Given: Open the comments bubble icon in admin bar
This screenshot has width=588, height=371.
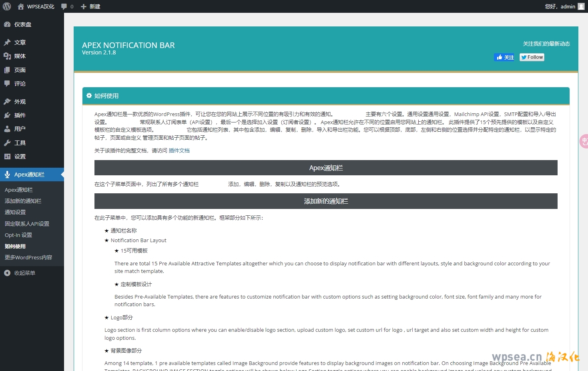Looking at the screenshot, I should [x=64, y=6].
